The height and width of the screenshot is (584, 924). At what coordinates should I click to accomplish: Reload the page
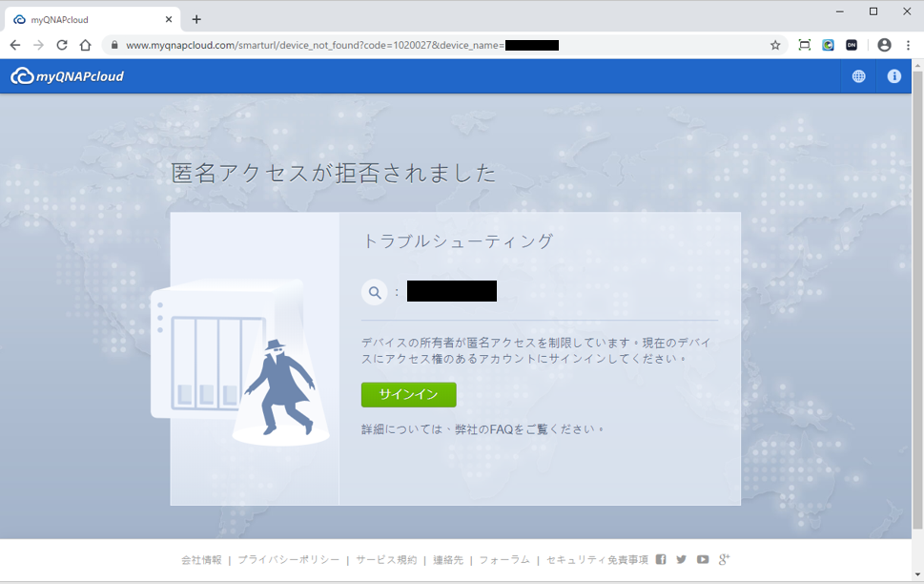pos(62,45)
